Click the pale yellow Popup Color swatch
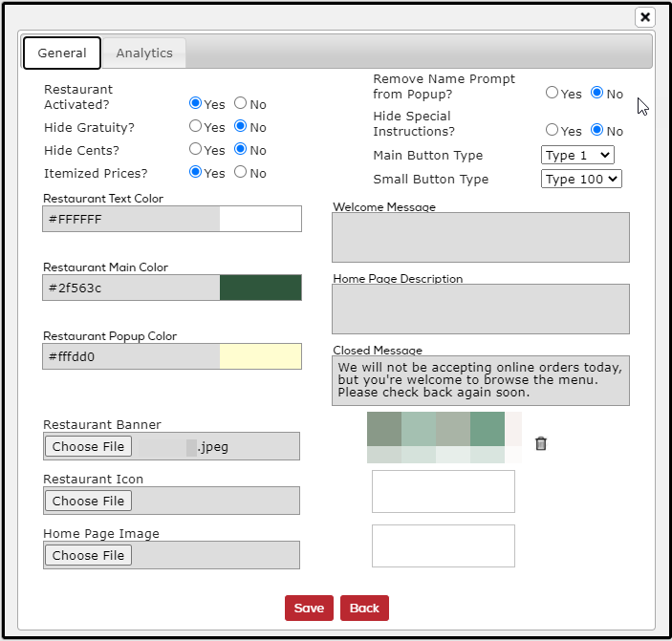The height and width of the screenshot is (641, 672). coord(261,356)
